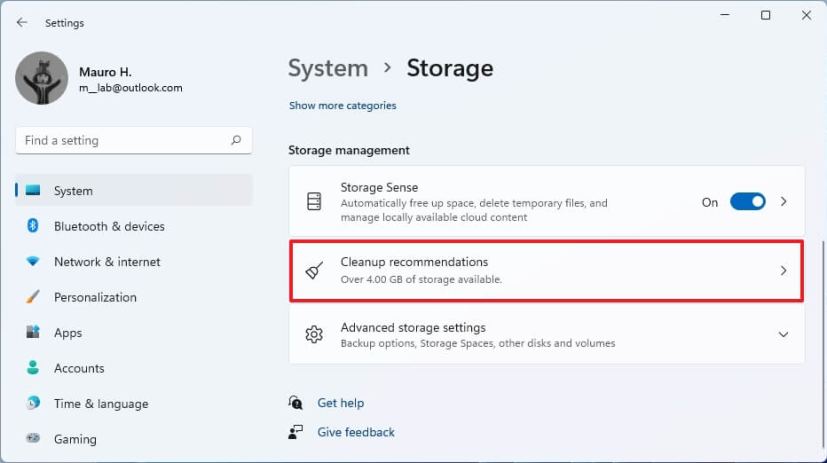Click the Personalization paintbrush icon

33,297
